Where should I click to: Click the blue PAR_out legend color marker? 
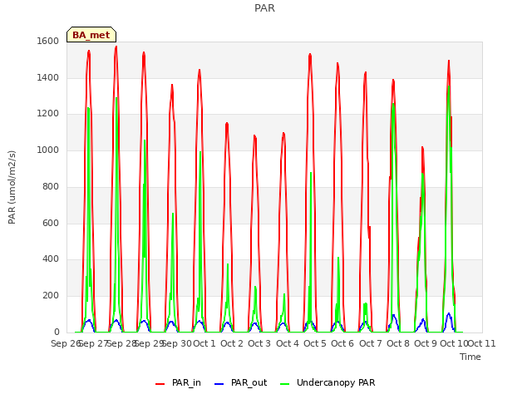click(x=219, y=384)
